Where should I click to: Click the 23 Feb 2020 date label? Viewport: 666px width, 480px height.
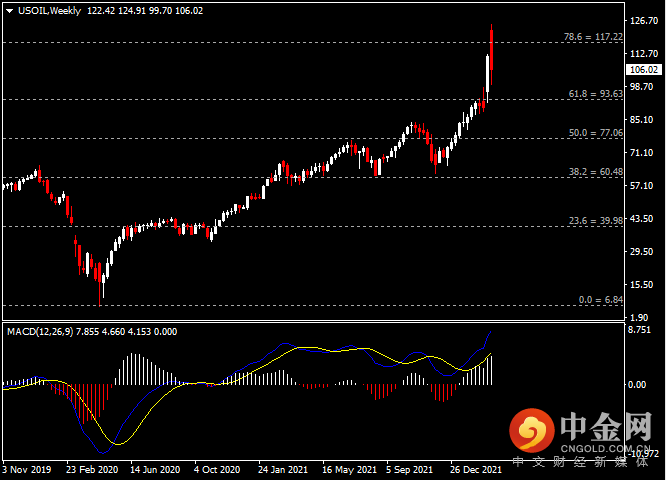point(92,470)
